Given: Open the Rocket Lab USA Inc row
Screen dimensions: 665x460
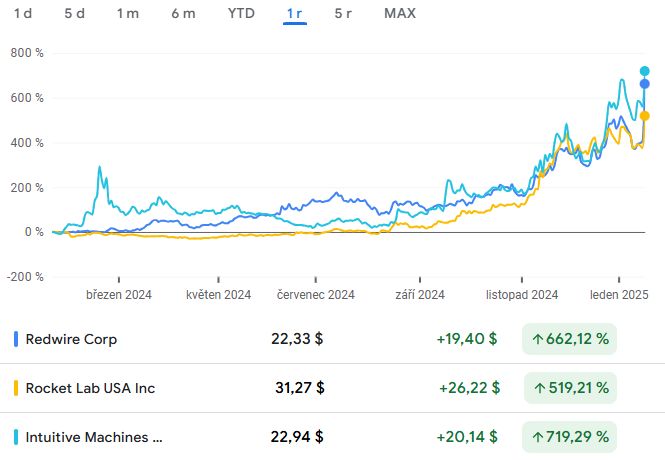Looking at the screenshot, I should (x=332, y=388).
